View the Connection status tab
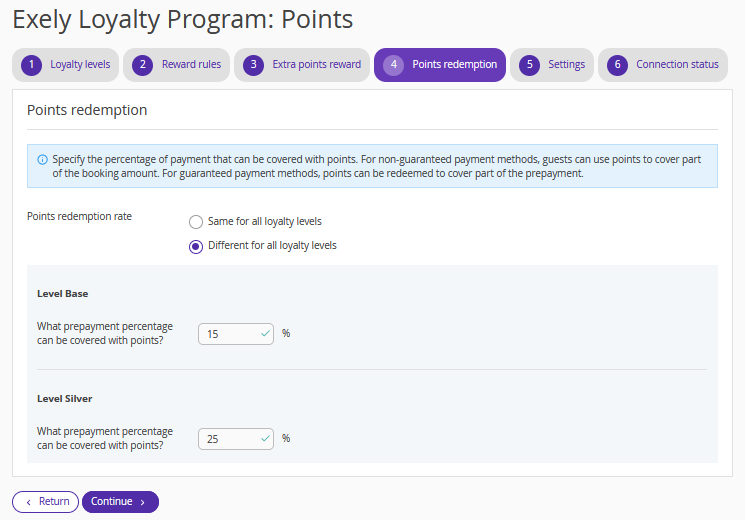The height and width of the screenshot is (520, 745). pos(663,65)
